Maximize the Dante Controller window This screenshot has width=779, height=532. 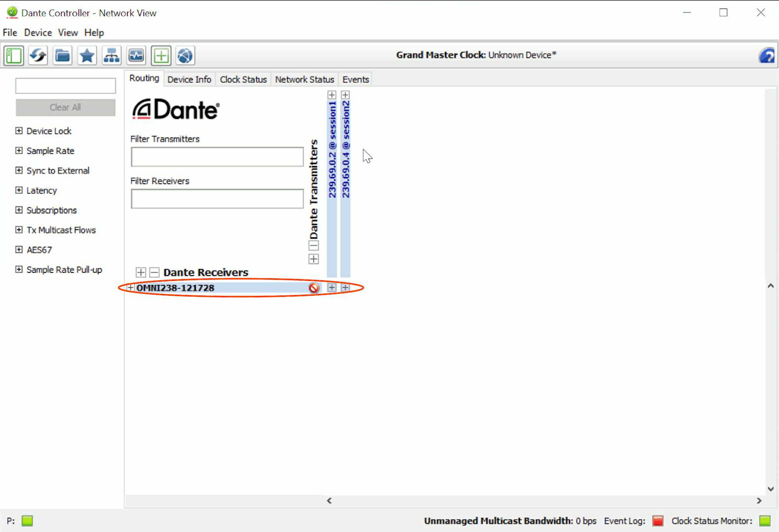coord(723,12)
